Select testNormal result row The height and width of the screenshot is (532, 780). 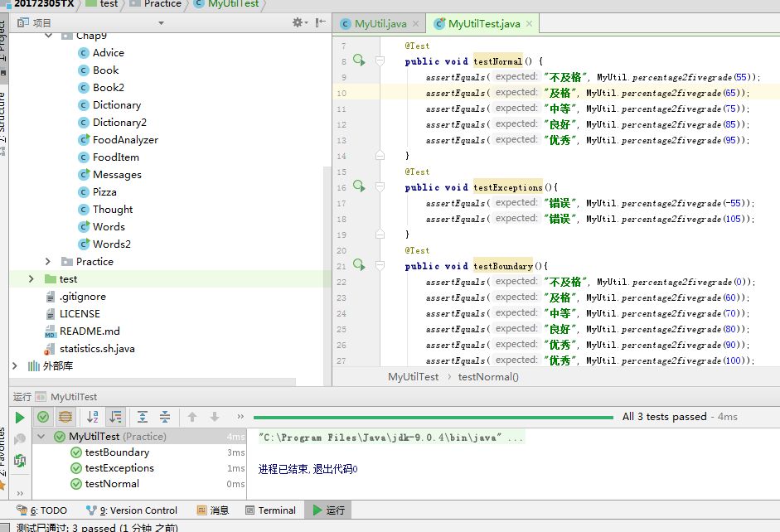[x=139, y=484]
